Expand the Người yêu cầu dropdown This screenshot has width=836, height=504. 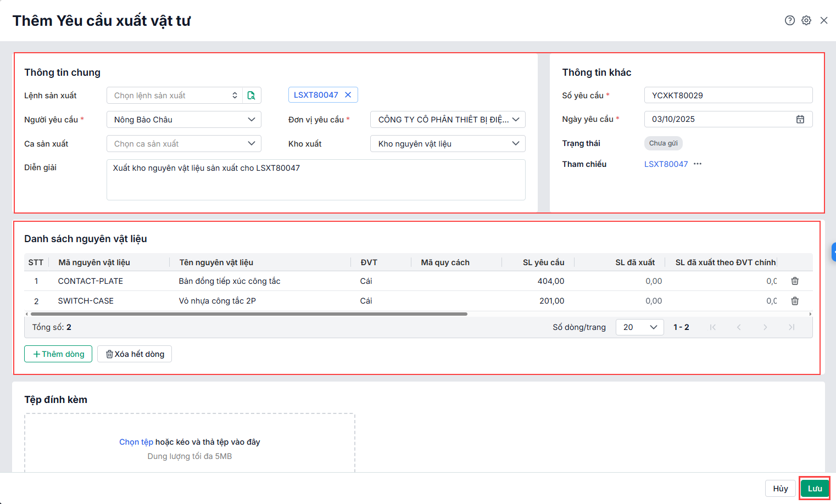251,120
